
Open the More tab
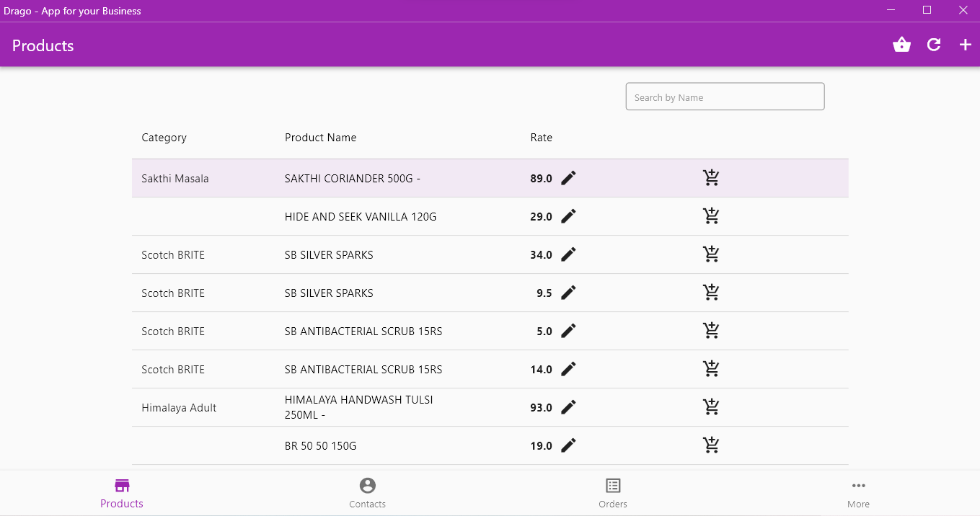(858, 494)
